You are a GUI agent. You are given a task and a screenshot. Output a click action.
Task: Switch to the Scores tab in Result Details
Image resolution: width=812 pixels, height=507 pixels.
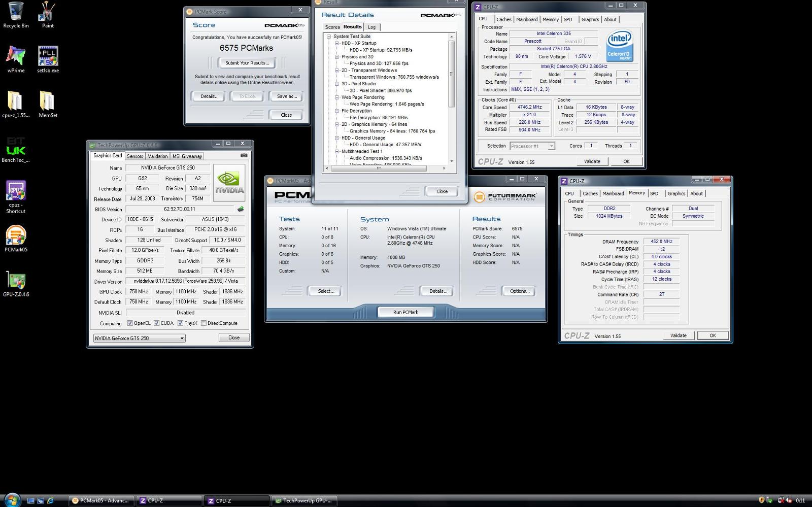pos(332,27)
